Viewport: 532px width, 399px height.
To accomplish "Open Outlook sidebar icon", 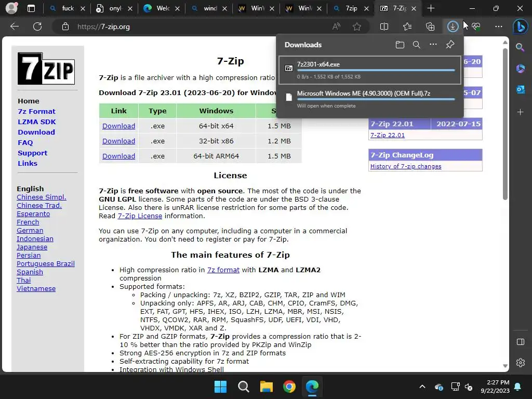I will click(x=520, y=90).
